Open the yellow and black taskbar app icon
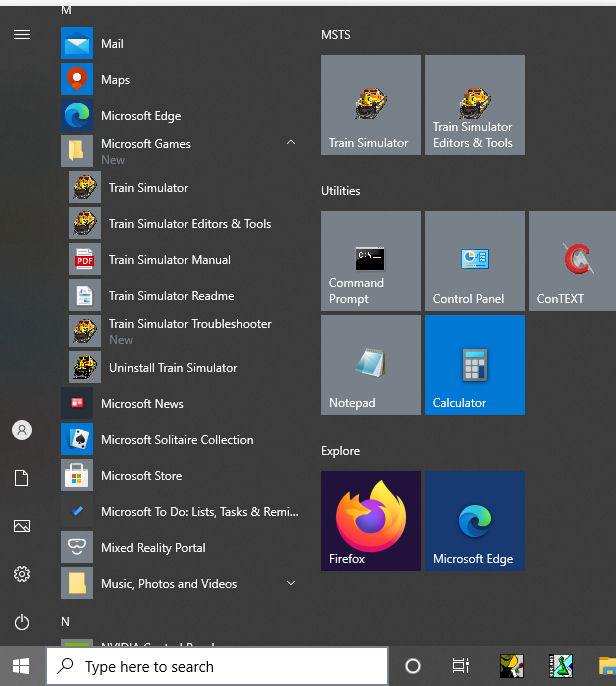Image resolution: width=616 pixels, height=686 pixels. pyautogui.click(x=512, y=666)
